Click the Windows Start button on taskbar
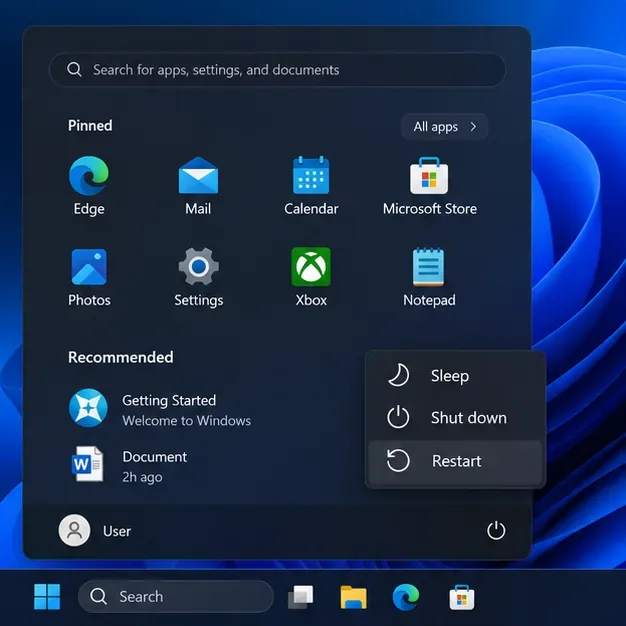 [x=47, y=597]
